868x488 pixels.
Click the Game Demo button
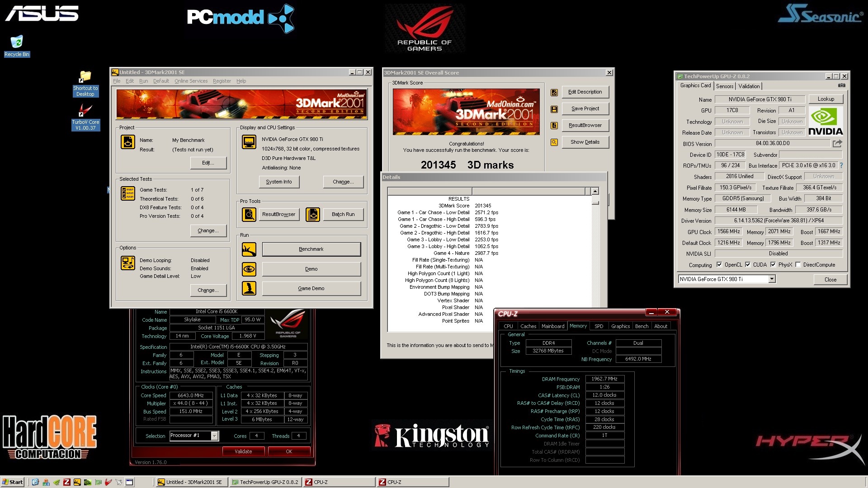[x=311, y=289]
